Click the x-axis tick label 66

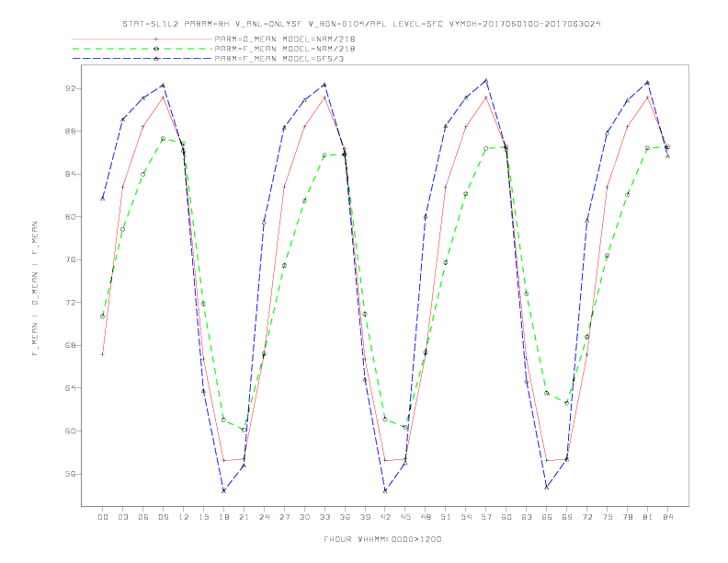pos(547,517)
